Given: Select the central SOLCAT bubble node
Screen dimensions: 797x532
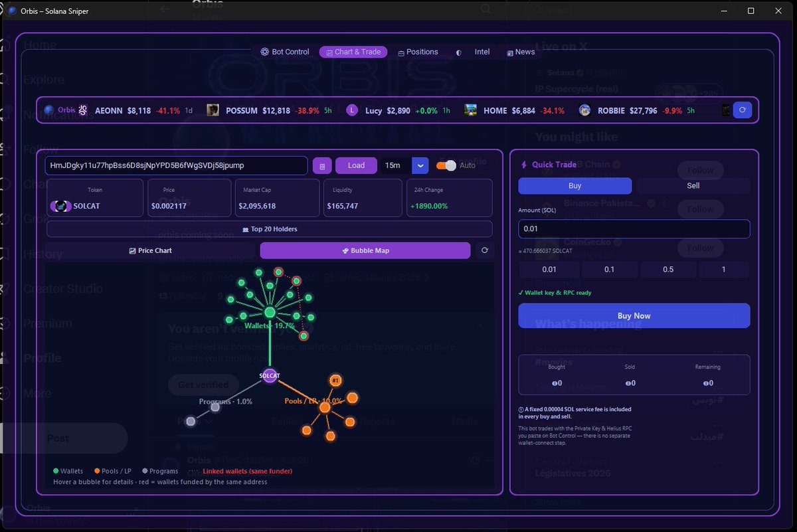Looking at the screenshot, I should 270,376.
